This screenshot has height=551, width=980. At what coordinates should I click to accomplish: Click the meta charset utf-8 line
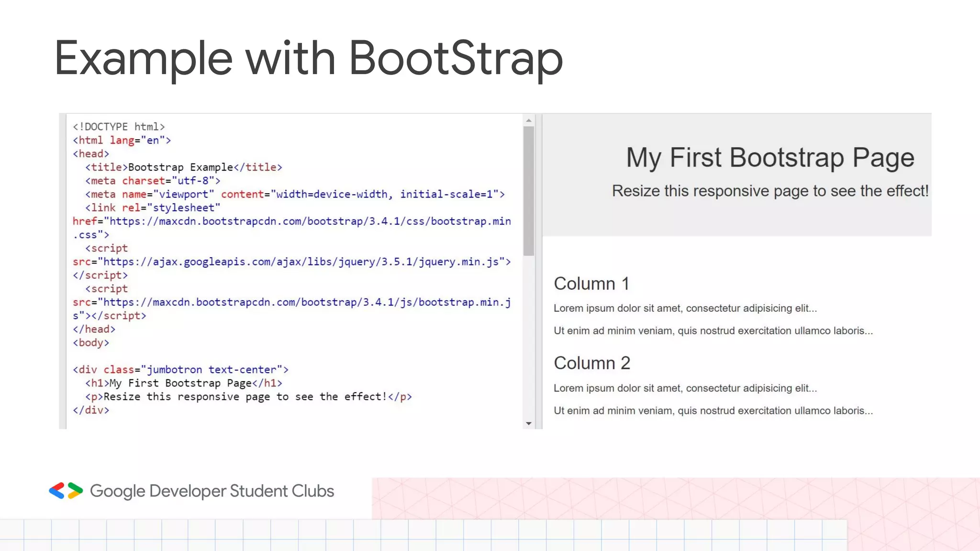pyautogui.click(x=153, y=181)
